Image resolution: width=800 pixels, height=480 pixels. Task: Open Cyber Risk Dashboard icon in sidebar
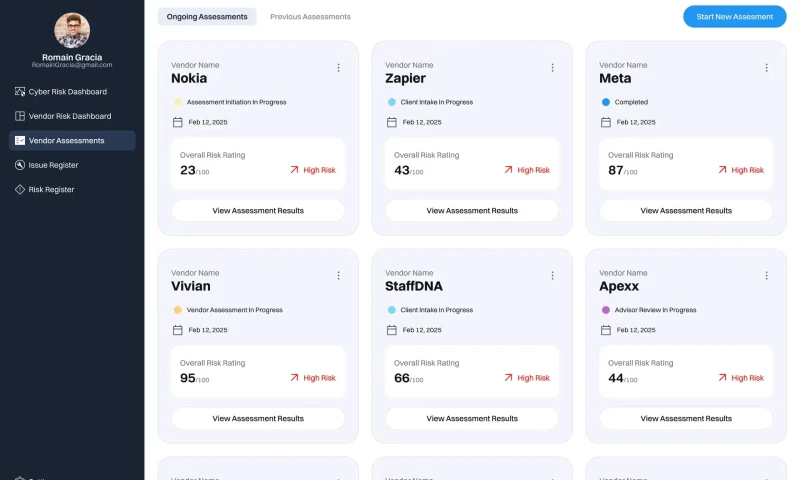pyautogui.click(x=20, y=92)
